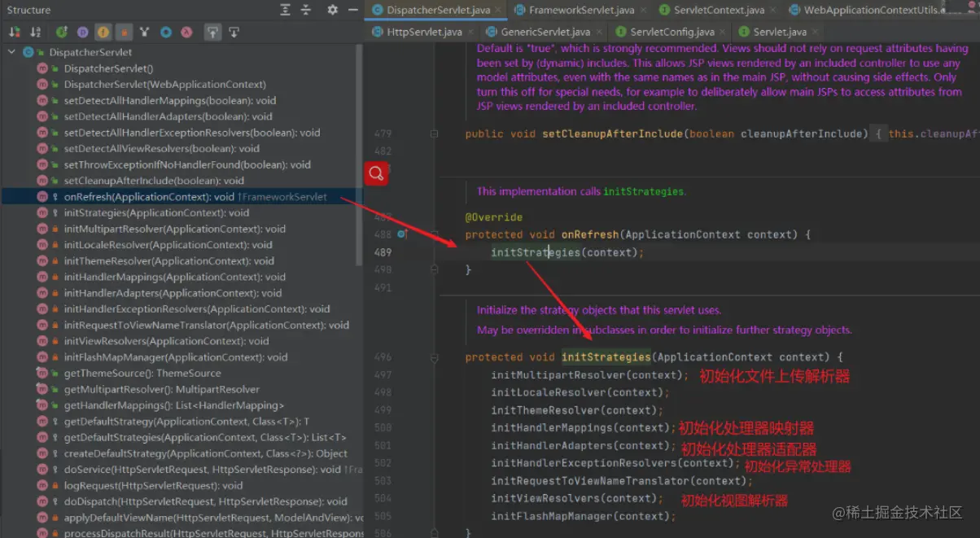Click override gutter icon on line 488
Image resolution: width=980 pixels, height=538 pixels.
(x=403, y=234)
